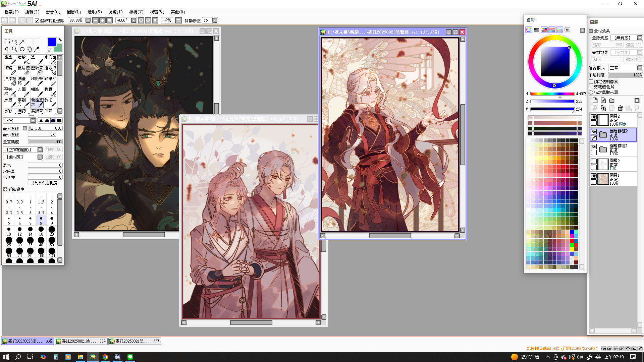Open the 抖動修正 stabilizer value dropdown
The image size is (644, 362).
(x=215, y=20)
